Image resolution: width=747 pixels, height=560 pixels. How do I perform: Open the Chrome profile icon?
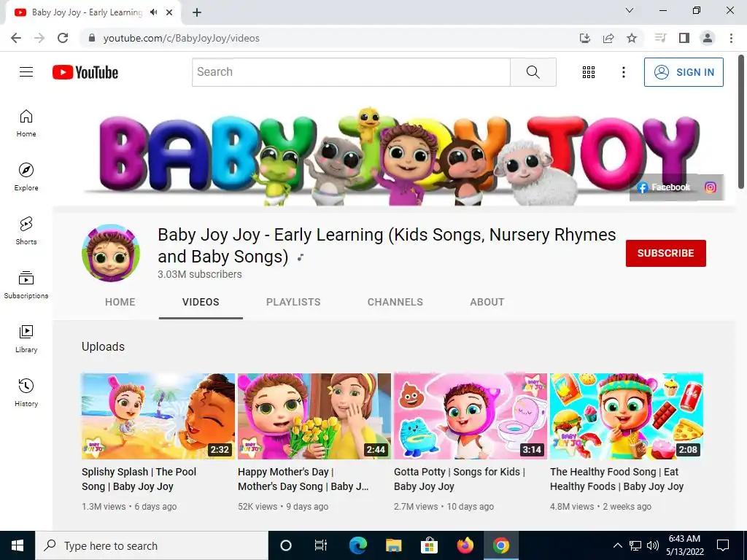(x=708, y=38)
